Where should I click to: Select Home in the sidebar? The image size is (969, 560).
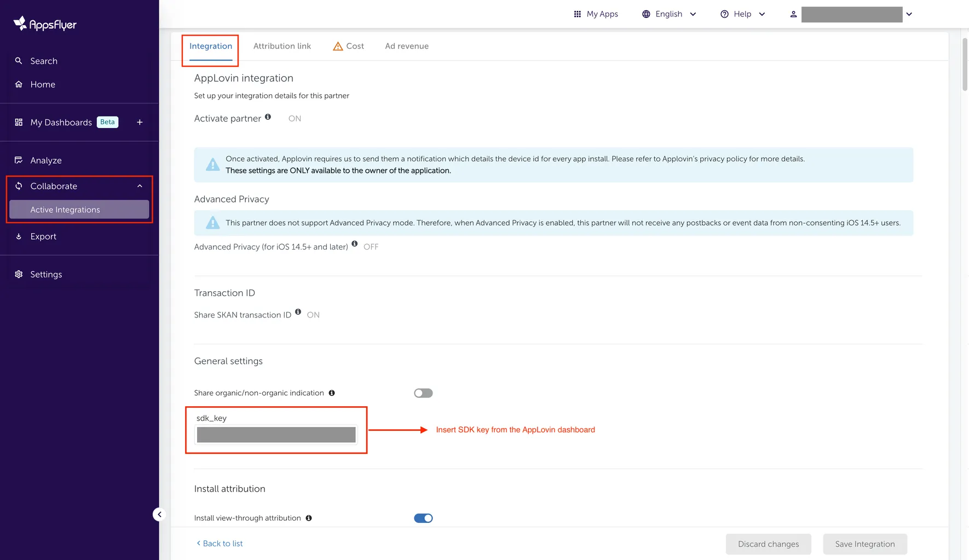tap(43, 84)
